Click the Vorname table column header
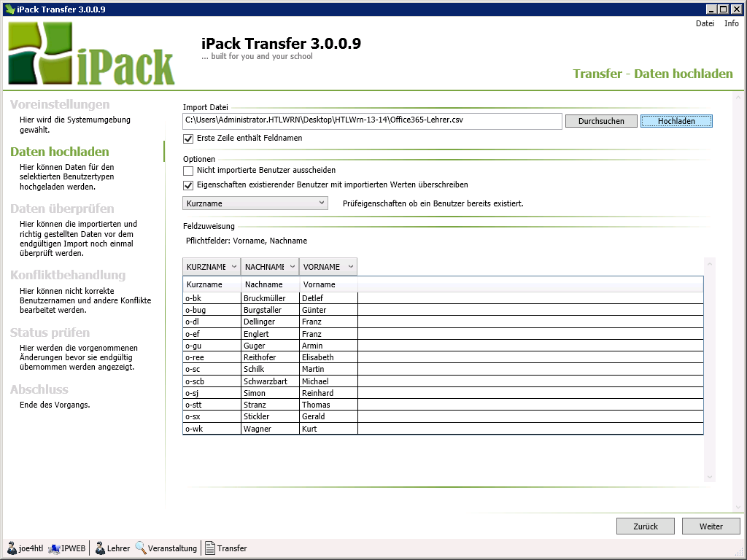747x560 pixels. (x=328, y=284)
